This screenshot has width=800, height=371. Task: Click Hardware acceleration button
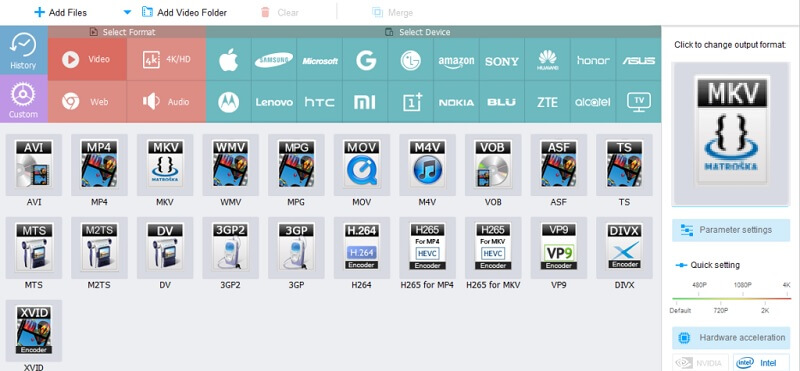[x=731, y=337]
